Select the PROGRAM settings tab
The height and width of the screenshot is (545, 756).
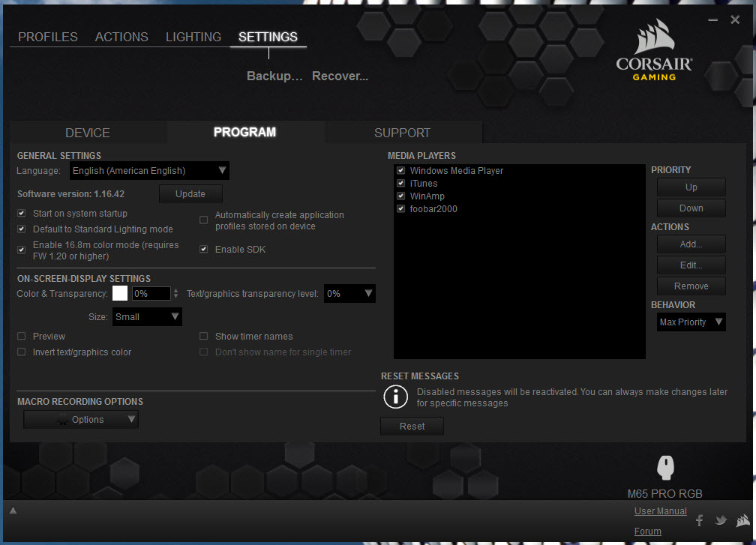(245, 132)
